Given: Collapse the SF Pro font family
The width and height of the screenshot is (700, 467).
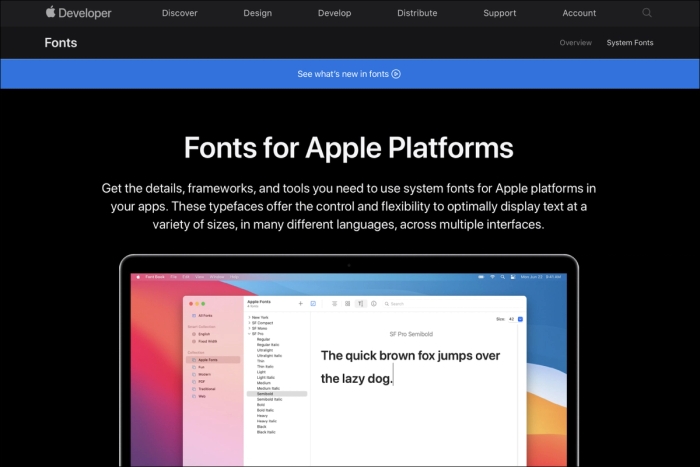Looking at the screenshot, I should (249, 334).
